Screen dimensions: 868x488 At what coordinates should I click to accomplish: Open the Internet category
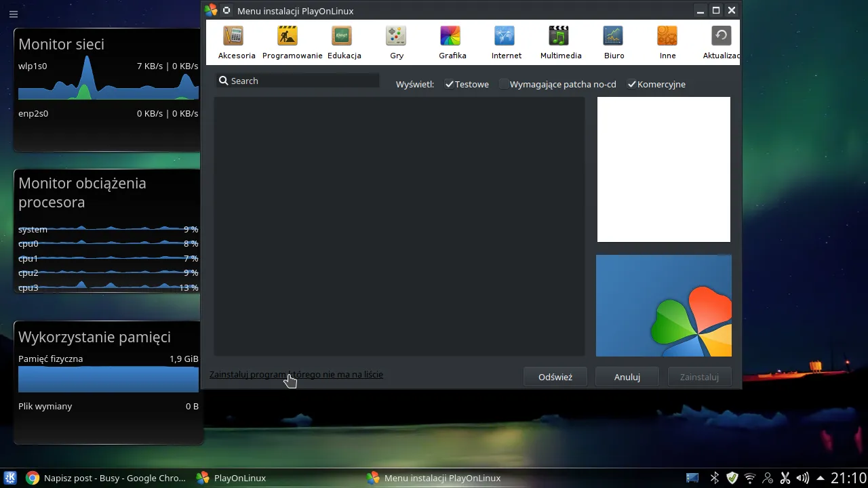[x=507, y=42]
